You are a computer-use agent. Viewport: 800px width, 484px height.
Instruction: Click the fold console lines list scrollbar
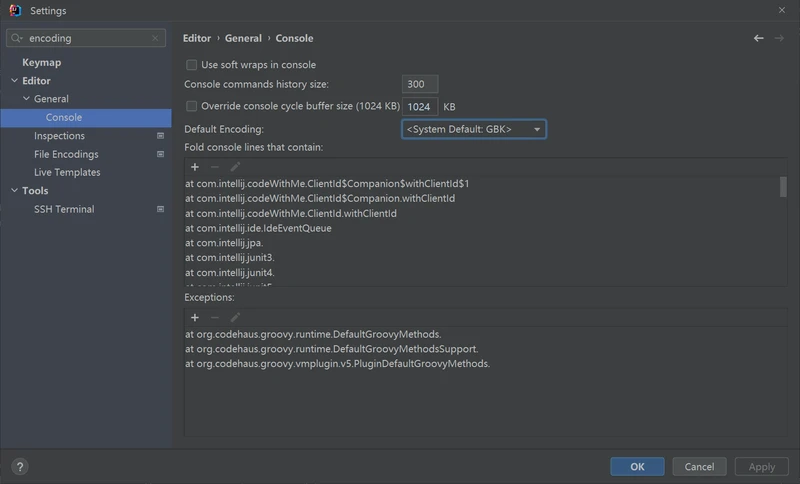(783, 188)
